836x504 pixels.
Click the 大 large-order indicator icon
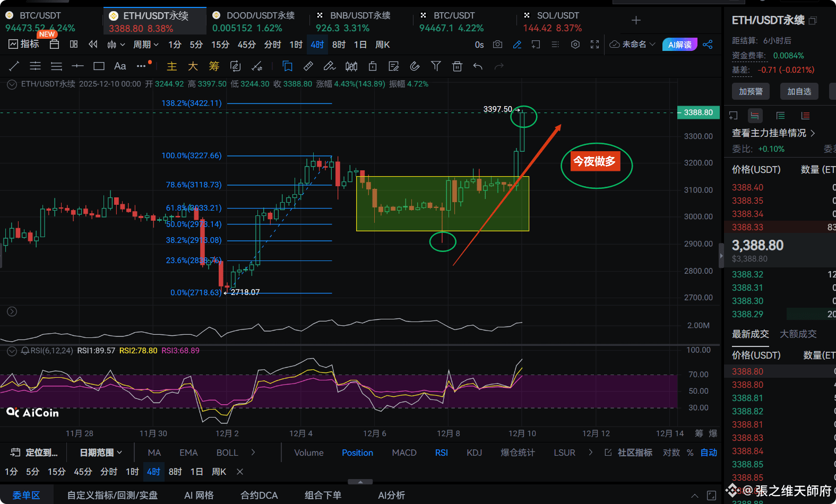point(193,66)
